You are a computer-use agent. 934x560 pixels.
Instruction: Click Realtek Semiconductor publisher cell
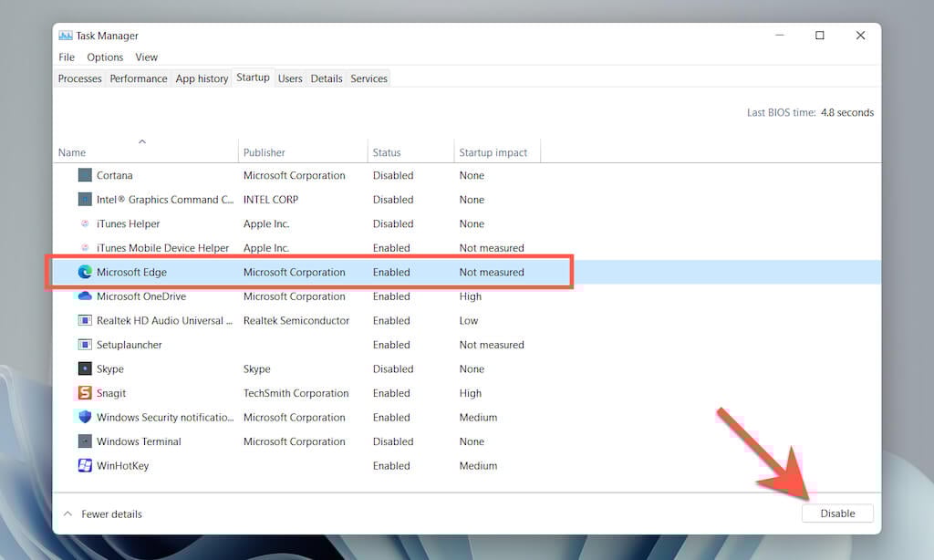coord(296,320)
